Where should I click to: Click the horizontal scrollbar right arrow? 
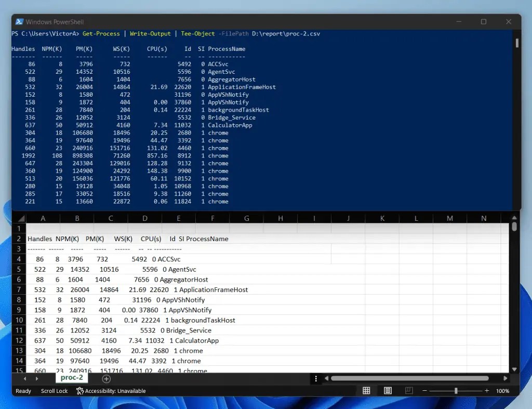506,378
